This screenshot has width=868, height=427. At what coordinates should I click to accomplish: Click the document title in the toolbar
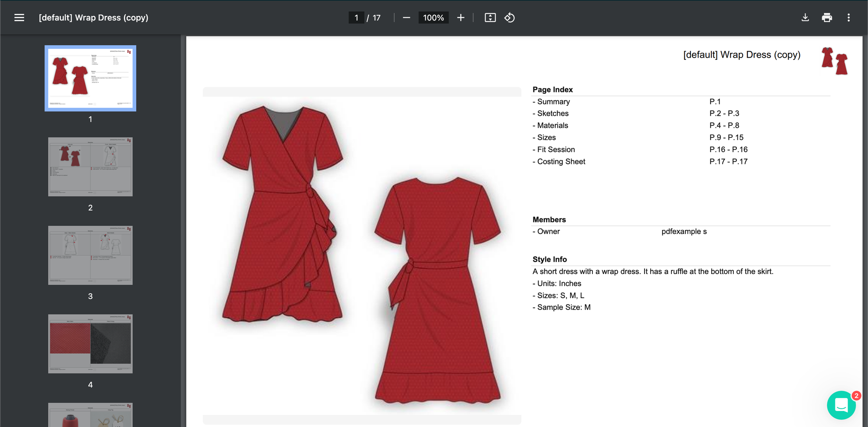(93, 18)
